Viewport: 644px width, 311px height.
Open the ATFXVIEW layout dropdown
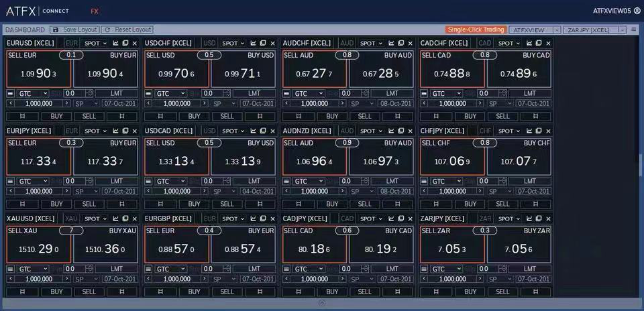(535, 29)
